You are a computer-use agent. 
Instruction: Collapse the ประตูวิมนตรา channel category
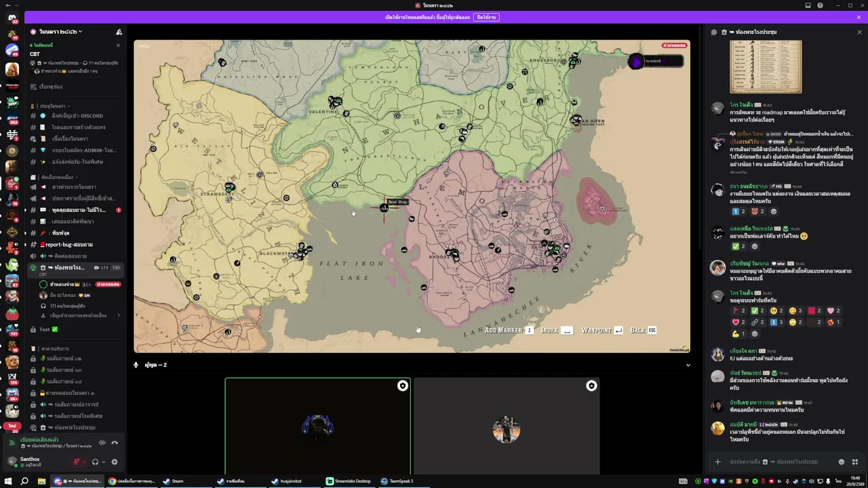click(x=53, y=106)
